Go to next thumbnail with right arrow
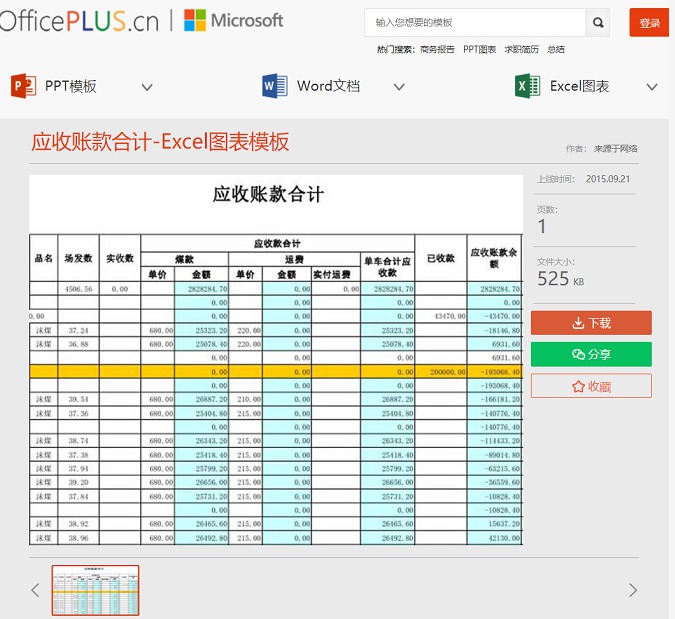 coord(632,590)
